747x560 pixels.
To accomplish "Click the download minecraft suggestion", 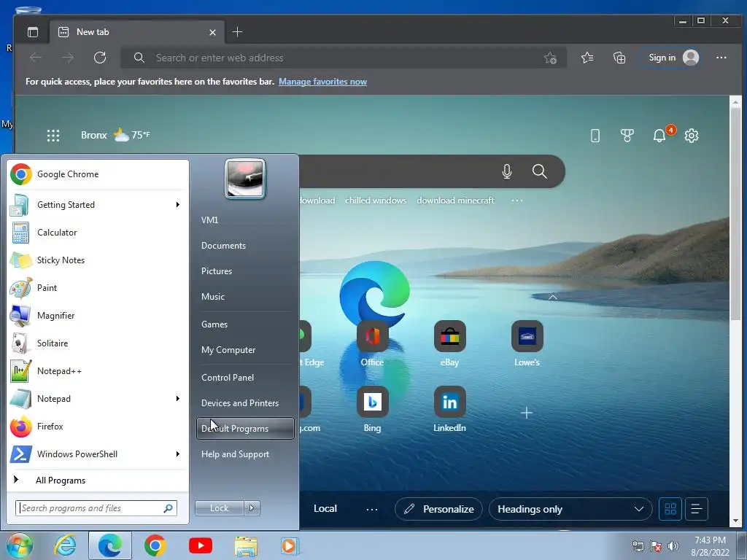I will (455, 201).
